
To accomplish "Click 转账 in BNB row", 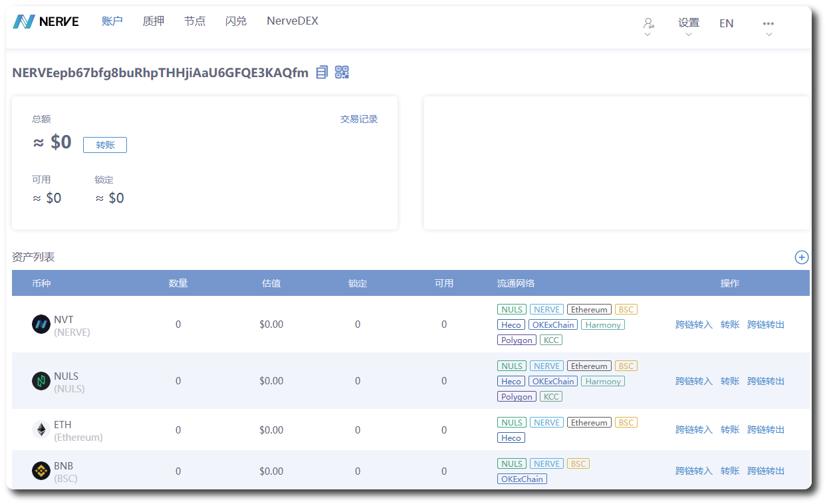I will tap(730, 471).
